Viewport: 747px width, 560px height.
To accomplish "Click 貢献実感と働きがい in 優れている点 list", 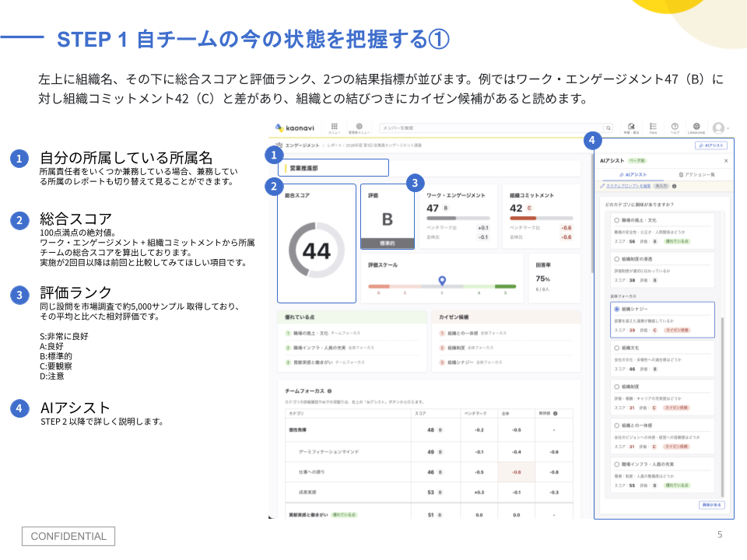I will click(x=313, y=362).
